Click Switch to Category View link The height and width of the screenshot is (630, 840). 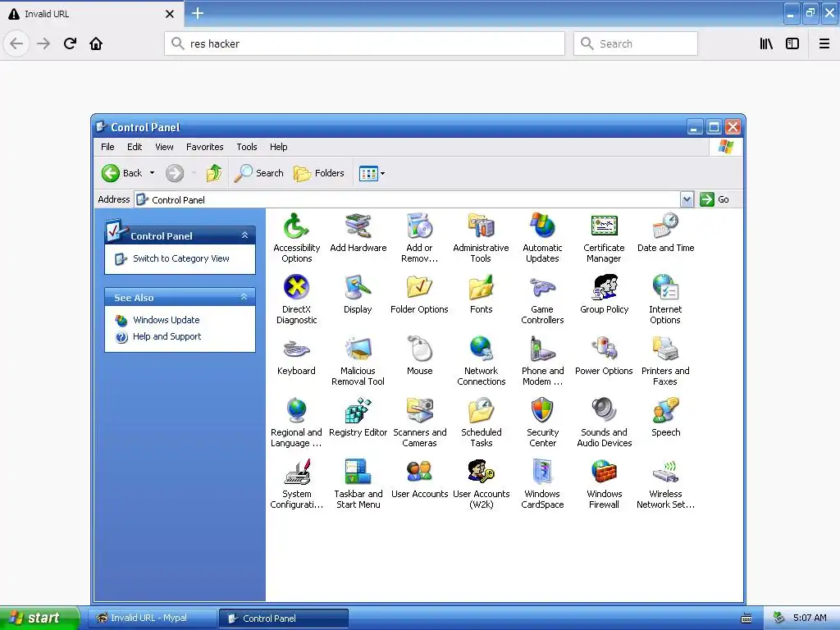(x=181, y=258)
